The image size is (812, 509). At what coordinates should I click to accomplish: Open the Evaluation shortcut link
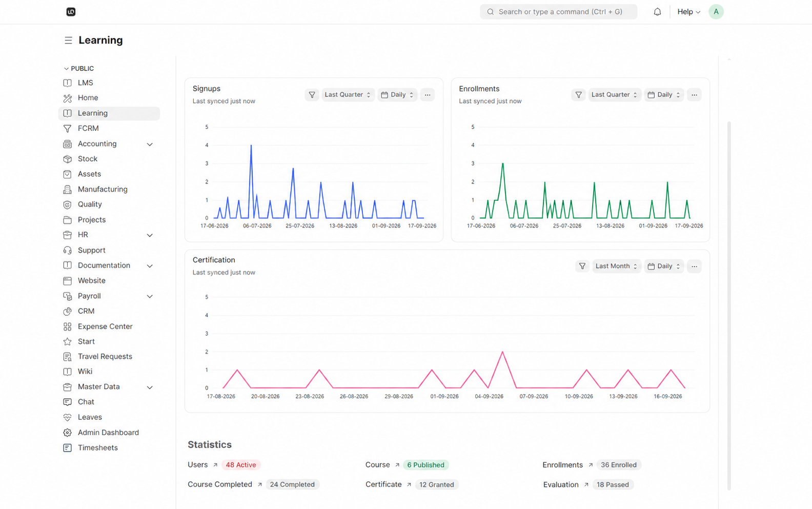[566, 484]
